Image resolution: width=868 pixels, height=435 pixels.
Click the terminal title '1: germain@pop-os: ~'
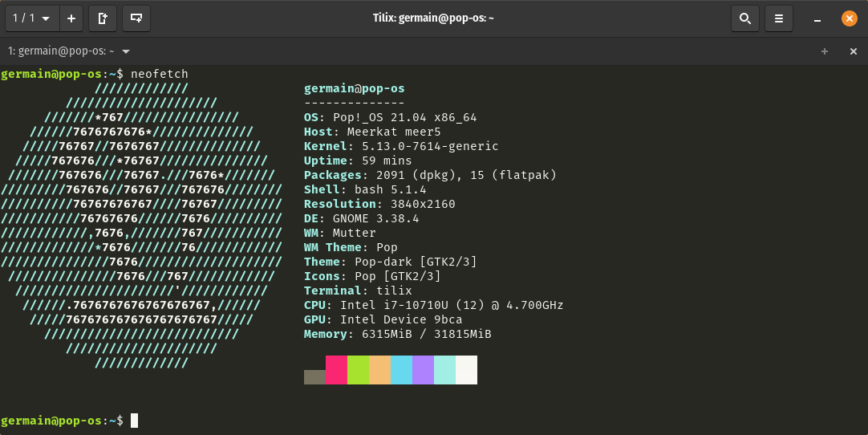(x=61, y=51)
